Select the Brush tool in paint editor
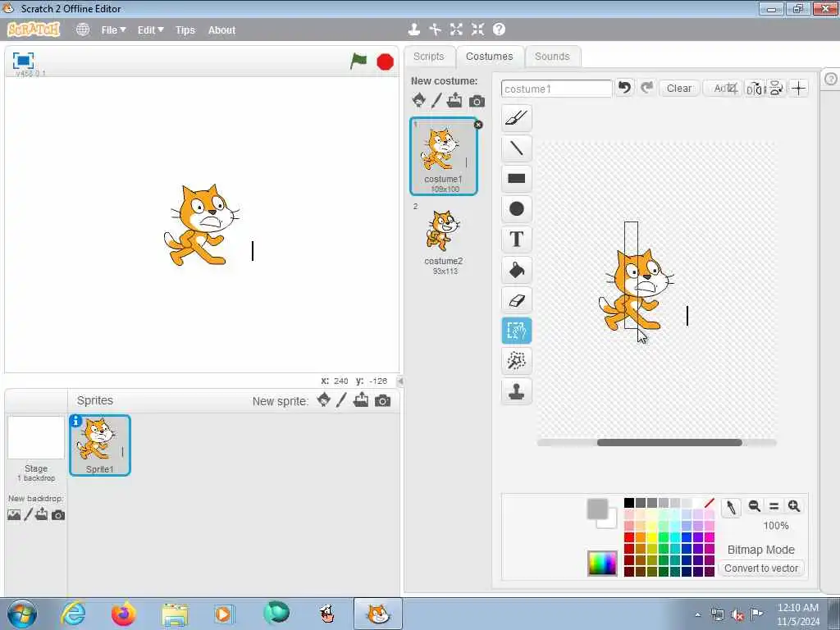 tap(517, 118)
